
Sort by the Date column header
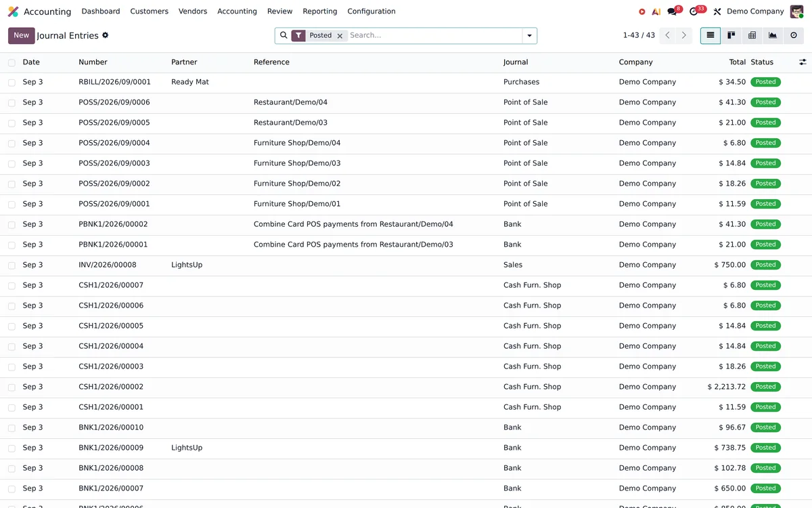coord(31,62)
